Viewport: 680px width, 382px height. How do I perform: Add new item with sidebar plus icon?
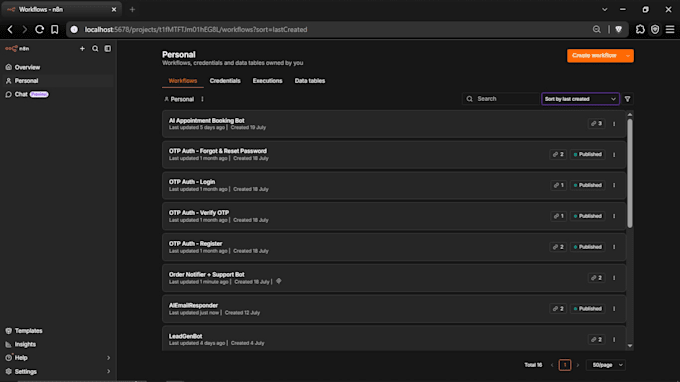tap(82, 49)
